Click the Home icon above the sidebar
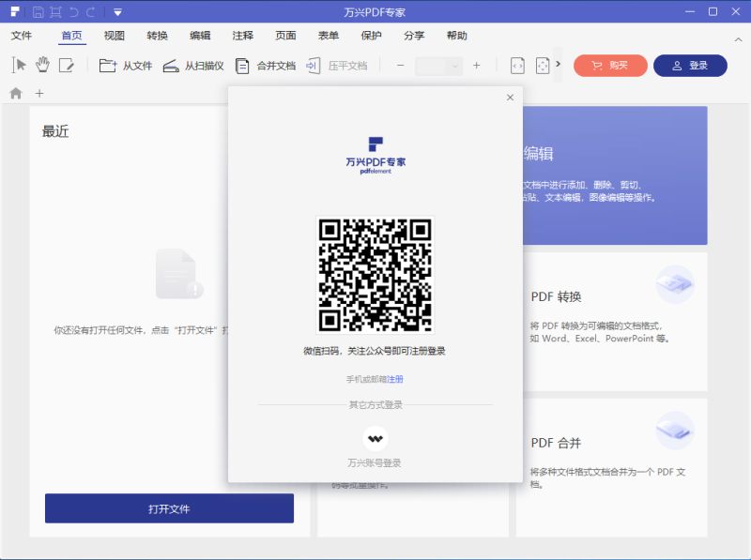 [16, 93]
